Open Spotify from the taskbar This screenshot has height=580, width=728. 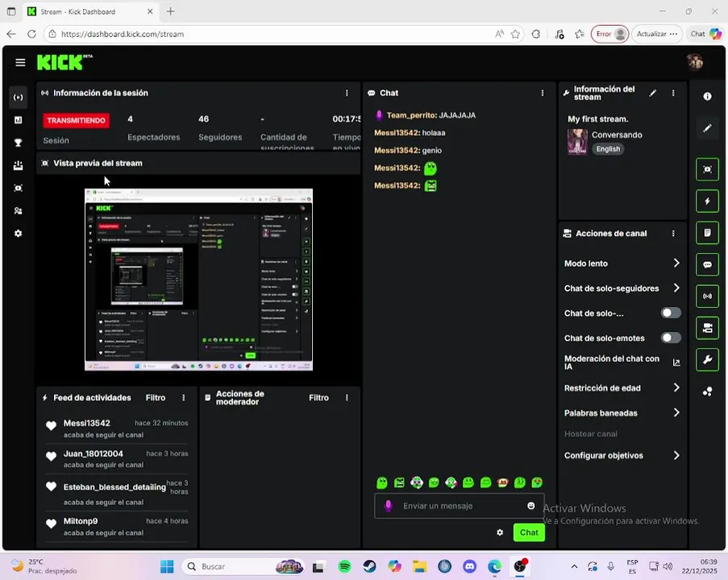pos(344,566)
